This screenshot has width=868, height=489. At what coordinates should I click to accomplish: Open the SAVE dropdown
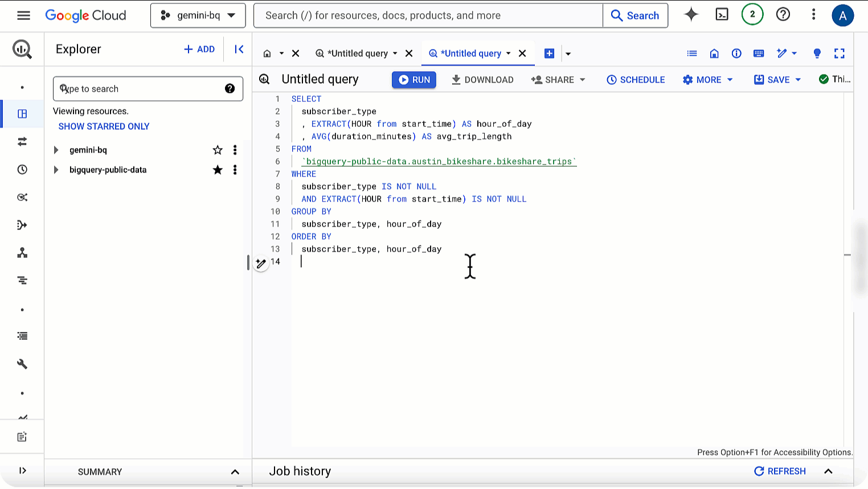[x=777, y=80]
